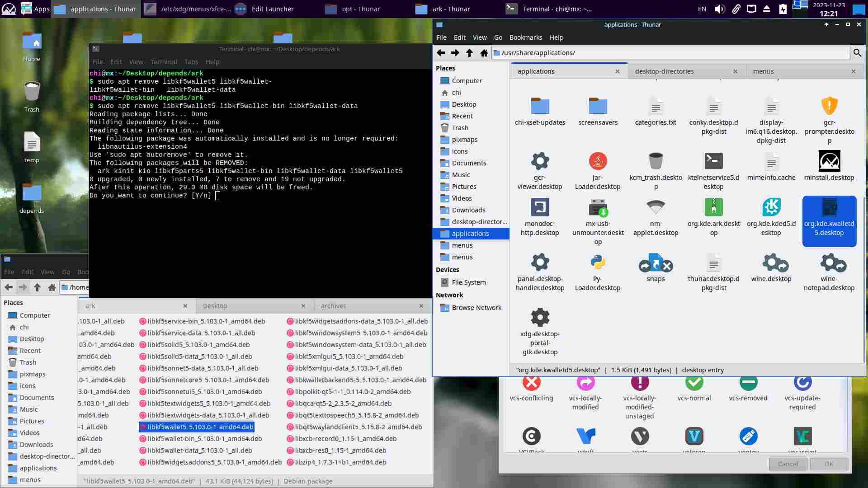Click the search icon in Thunar toolbar
Viewport: 868px width, 488px height.
857,53
